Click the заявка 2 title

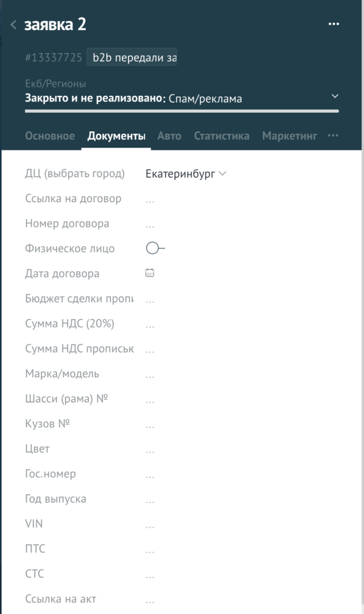click(55, 25)
